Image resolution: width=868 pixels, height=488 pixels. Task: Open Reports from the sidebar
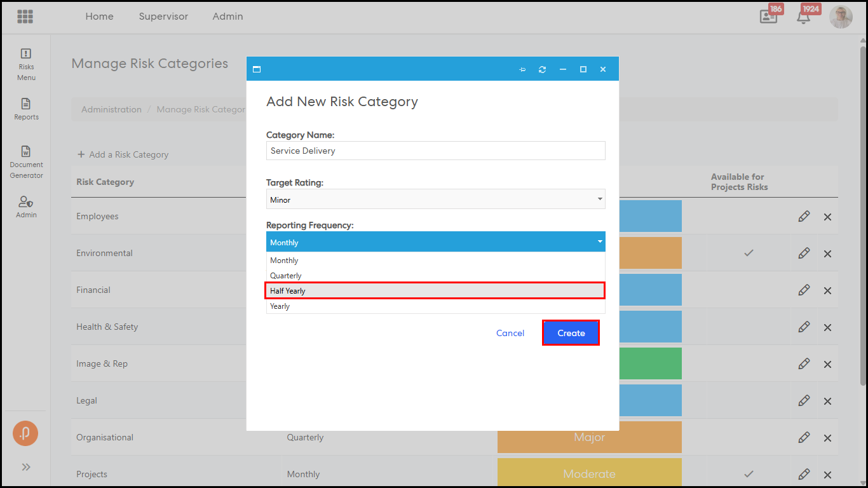pos(26,109)
